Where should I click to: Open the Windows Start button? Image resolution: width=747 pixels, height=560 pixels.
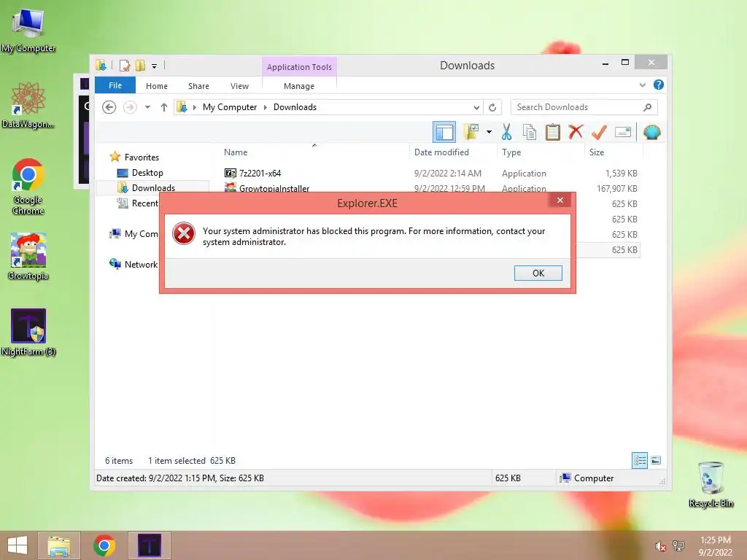tap(18, 545)
